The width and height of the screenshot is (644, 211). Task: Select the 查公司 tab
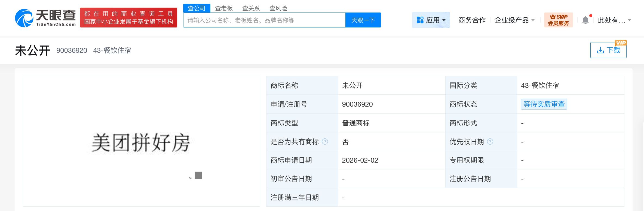(x=197, y=8)
